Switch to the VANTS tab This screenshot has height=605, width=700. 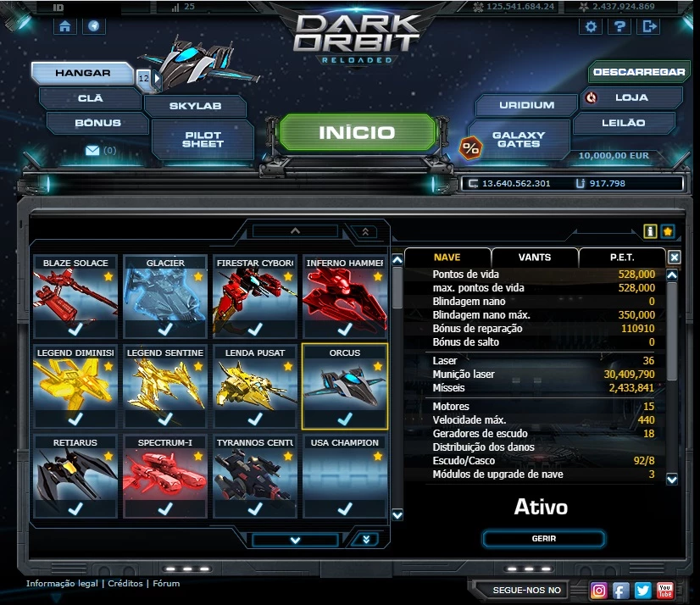point(535,258)
